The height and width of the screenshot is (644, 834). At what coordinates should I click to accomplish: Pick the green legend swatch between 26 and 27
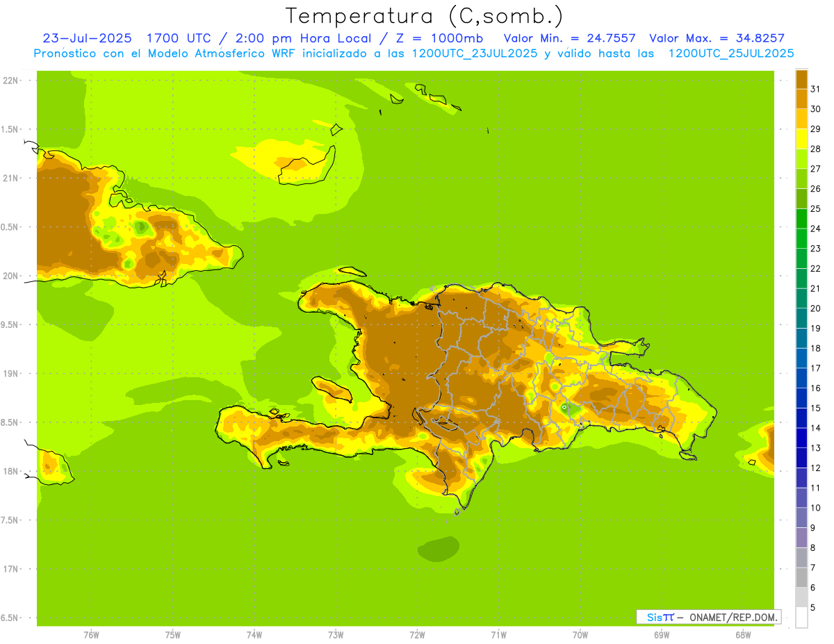(801, 179)
